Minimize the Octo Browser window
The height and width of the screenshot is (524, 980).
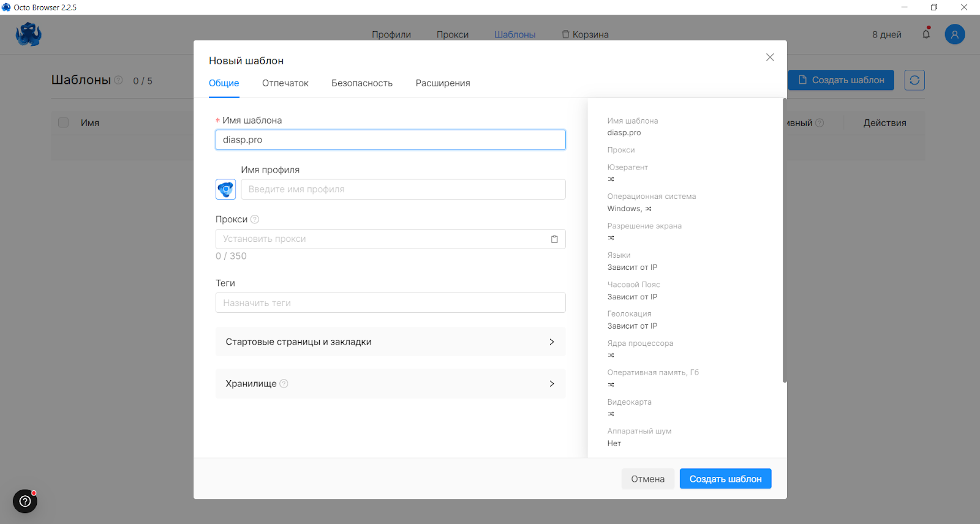(x=904, y=7)
